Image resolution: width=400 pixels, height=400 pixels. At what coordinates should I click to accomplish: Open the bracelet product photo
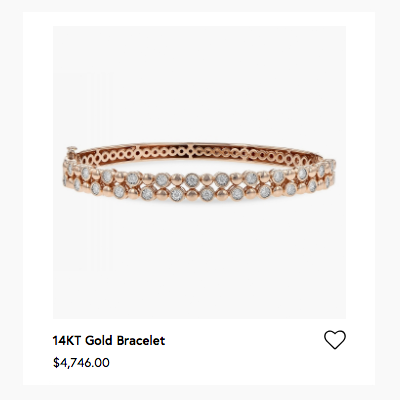[199, 172]
